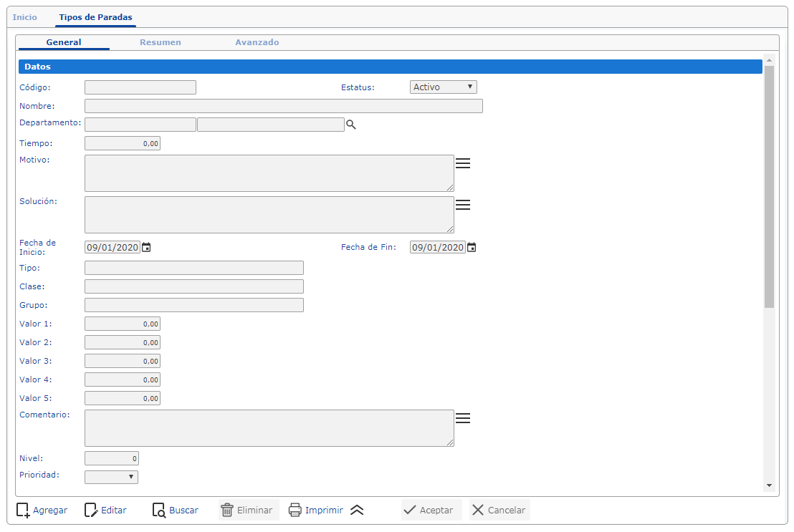Screen dimensions: 794x532
Task: Click the Cancelar button
Action: click(x=499, y=511)
